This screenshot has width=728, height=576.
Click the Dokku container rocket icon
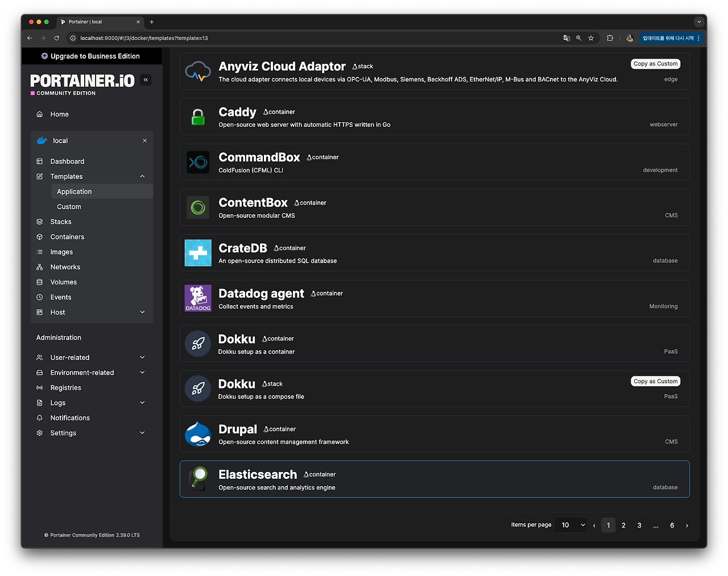pyautogui.click(x=198, y=343)
